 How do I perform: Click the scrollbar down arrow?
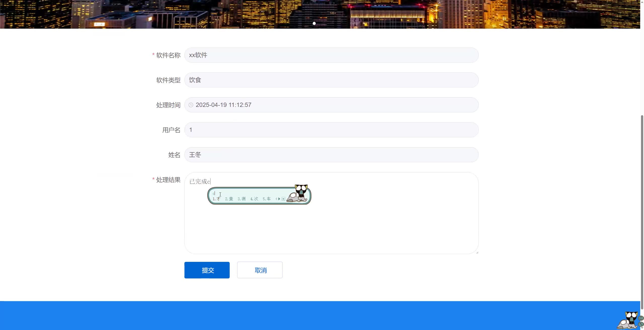click(642, 328)
